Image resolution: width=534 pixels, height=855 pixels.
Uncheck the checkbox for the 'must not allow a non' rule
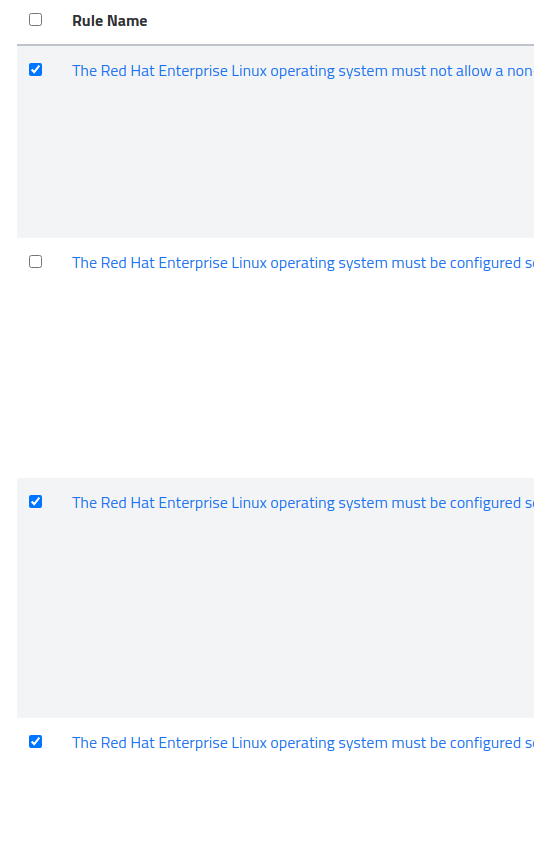(x=35, y=70)
